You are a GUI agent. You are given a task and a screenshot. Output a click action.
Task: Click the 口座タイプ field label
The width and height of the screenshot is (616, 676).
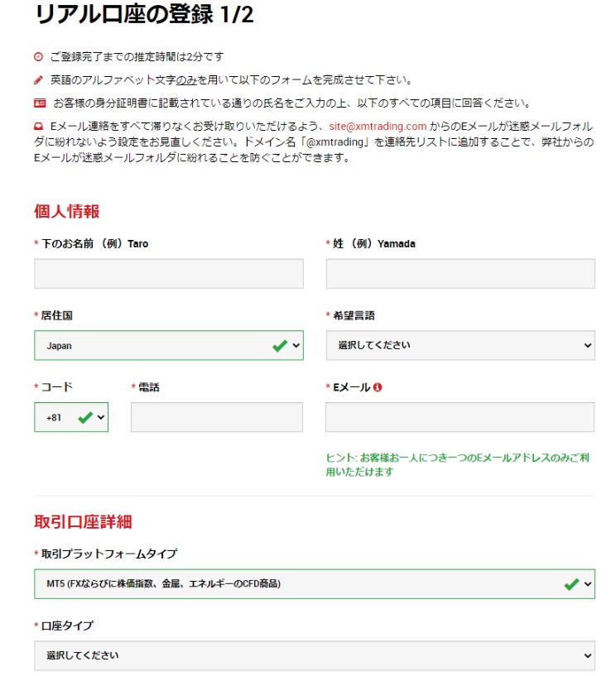[x=67, y=626]
